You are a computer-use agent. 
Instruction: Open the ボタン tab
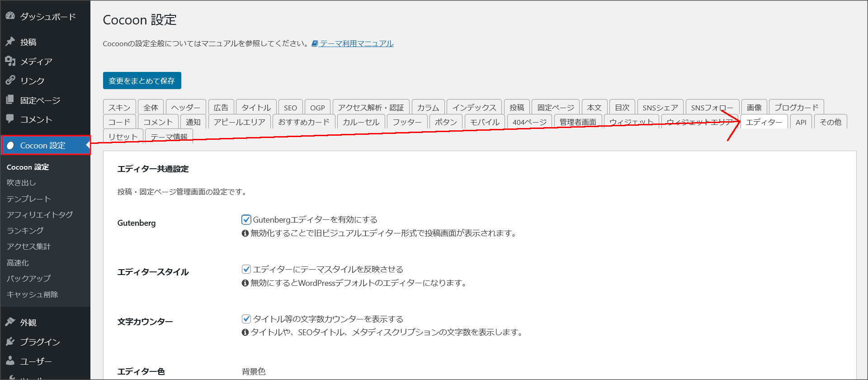pyautogui.click(x=446, y=122)
